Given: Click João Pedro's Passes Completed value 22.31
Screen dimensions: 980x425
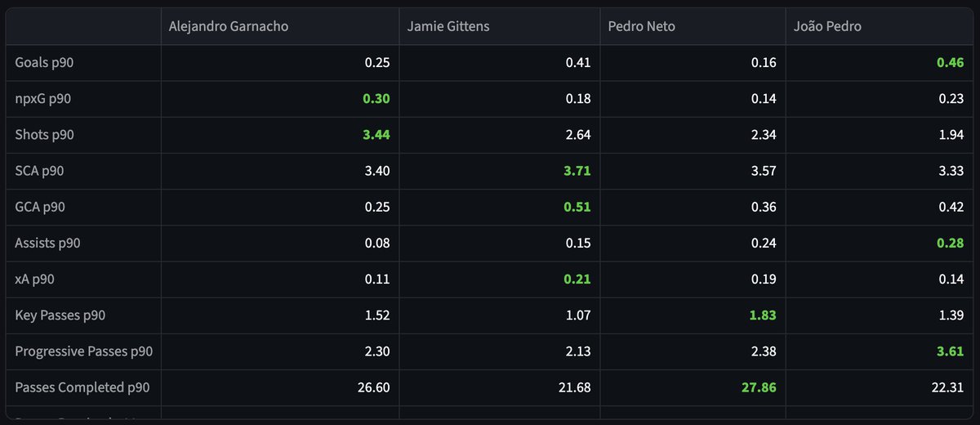Looking at the screenshot, I should click(947, 387).
